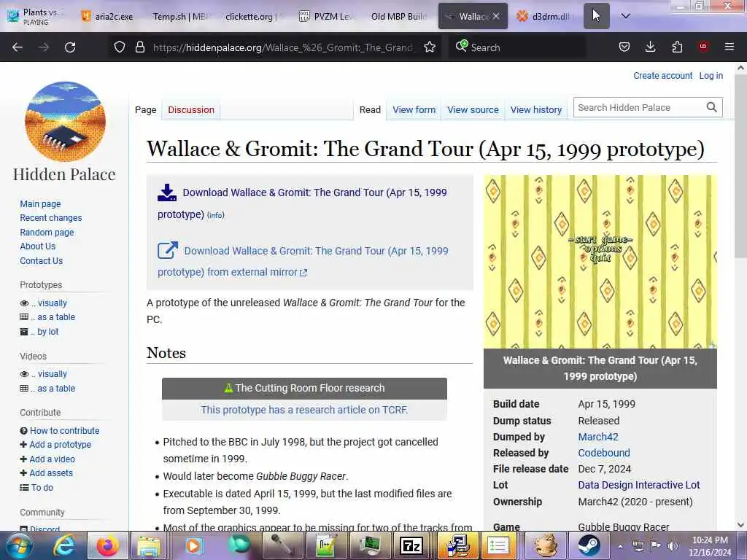The height and width of the screenshot is (560, 747).
Task: Launch Internet Explorer from taskbar
Action: tap(63, 545)
